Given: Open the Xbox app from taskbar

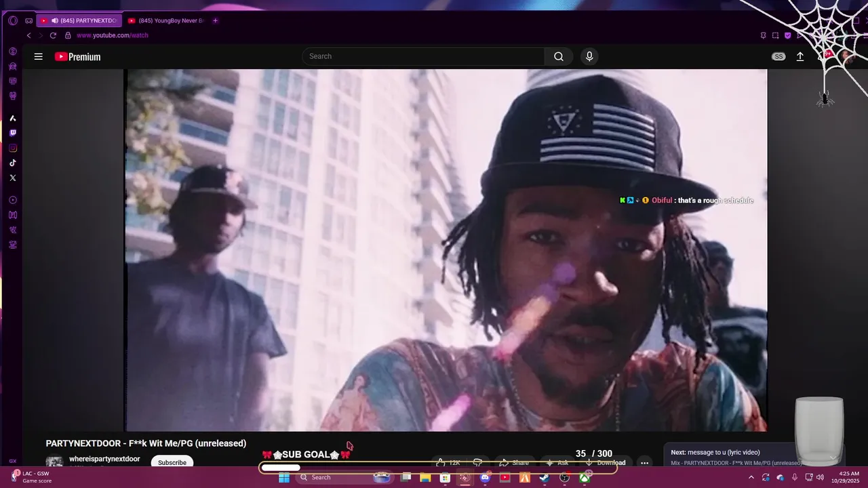Looking at the screenshot, I should [585, 477].
